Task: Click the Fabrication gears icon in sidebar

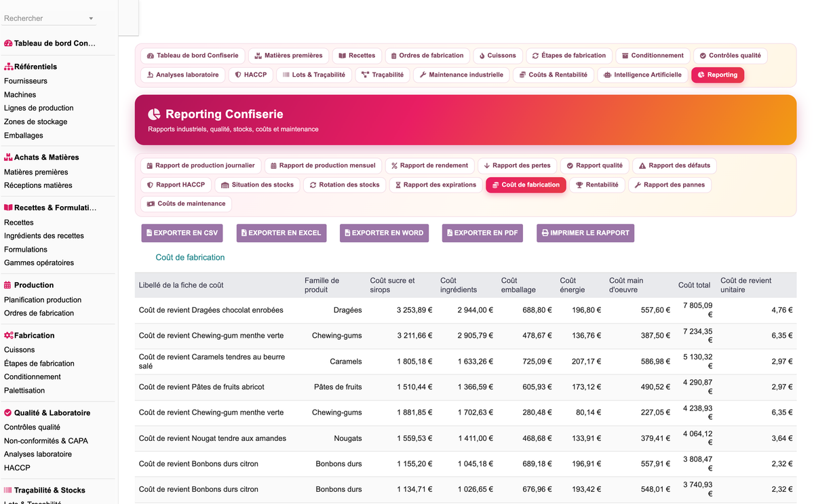Action: (x=9, y=335)
